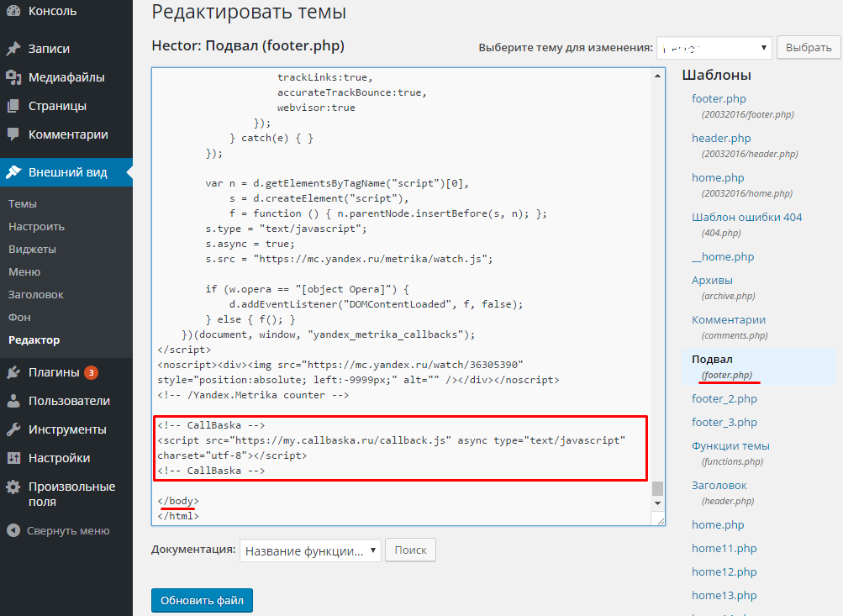
Task: Click the Настройки sliders icon
Action: (13, 458)
